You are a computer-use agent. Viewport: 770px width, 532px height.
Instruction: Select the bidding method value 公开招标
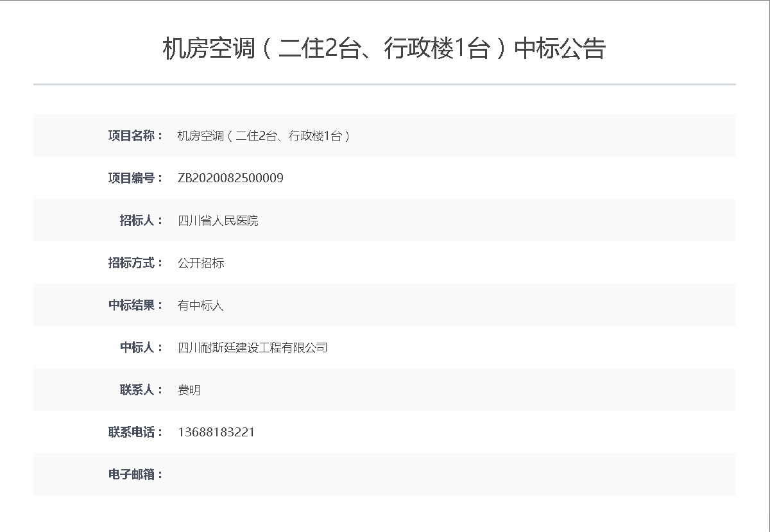click(x=201, y=262)
